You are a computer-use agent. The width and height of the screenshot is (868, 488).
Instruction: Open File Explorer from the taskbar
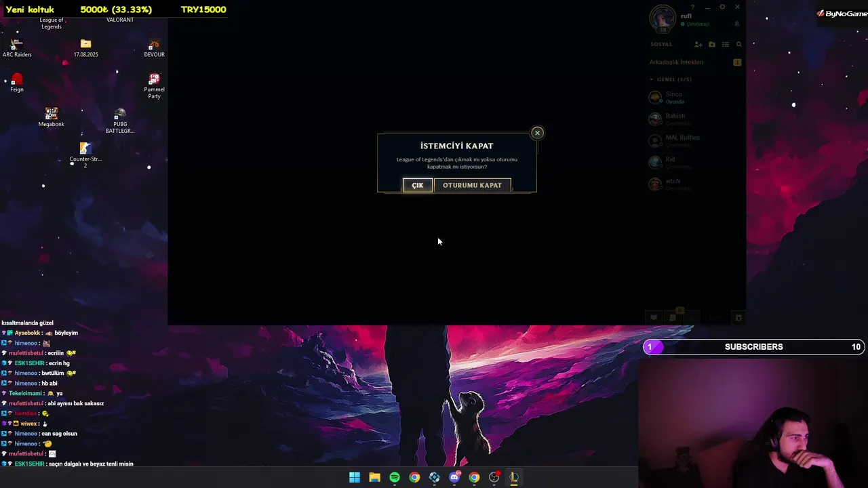[374, 477]
